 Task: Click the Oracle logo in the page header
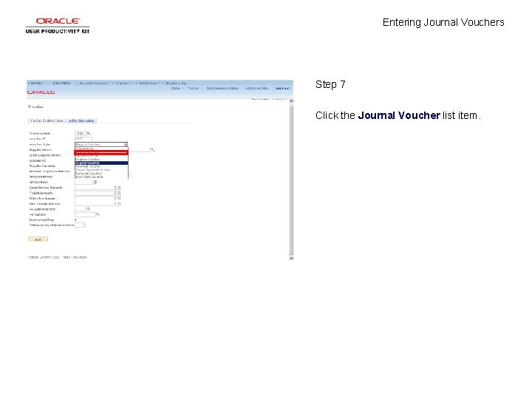(x=41, y=92)
